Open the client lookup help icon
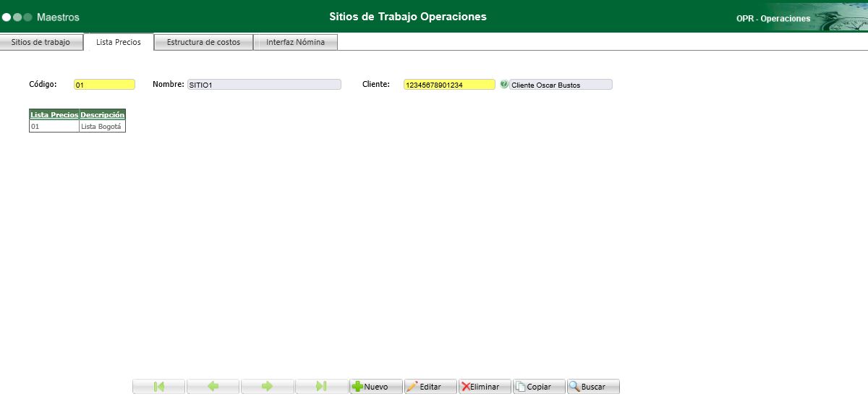The height and width of the screenshot is (420, 868). [x=504, y=85]
